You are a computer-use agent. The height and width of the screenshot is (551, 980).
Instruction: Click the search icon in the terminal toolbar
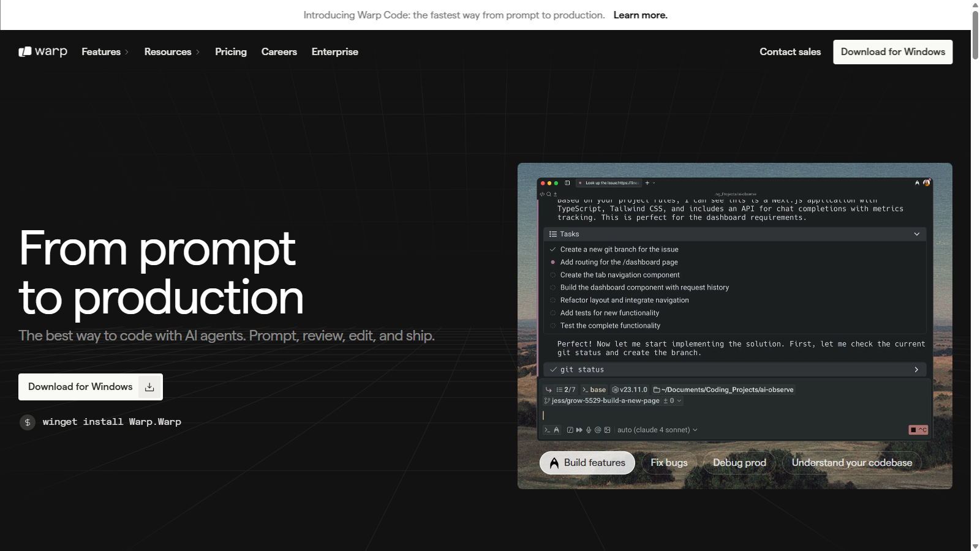549,194
